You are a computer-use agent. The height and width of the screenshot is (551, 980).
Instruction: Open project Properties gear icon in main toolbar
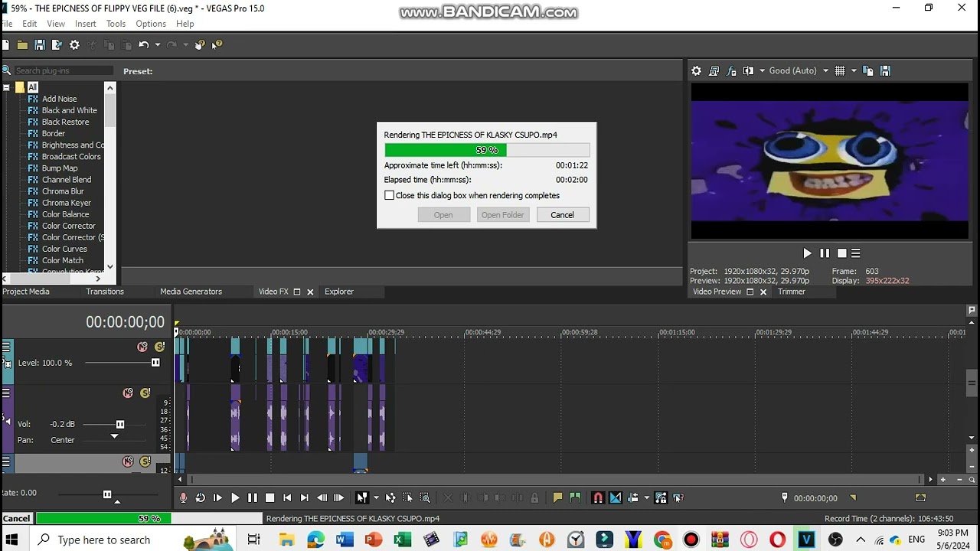[x=74, y=45]
